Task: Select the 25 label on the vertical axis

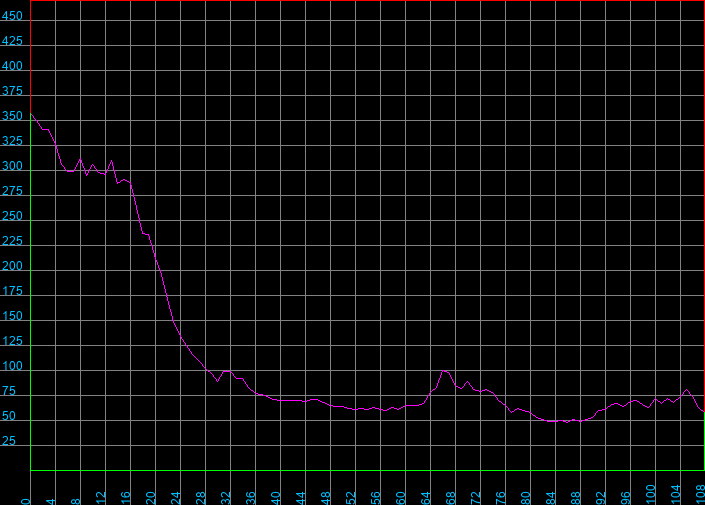Action: pos(9,441)
